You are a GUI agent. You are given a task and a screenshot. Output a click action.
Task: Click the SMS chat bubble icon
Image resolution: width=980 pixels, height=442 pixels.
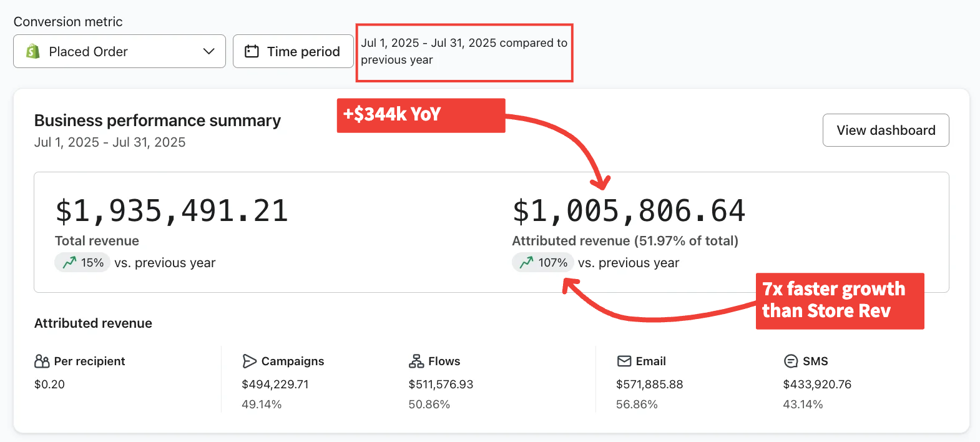791,361
